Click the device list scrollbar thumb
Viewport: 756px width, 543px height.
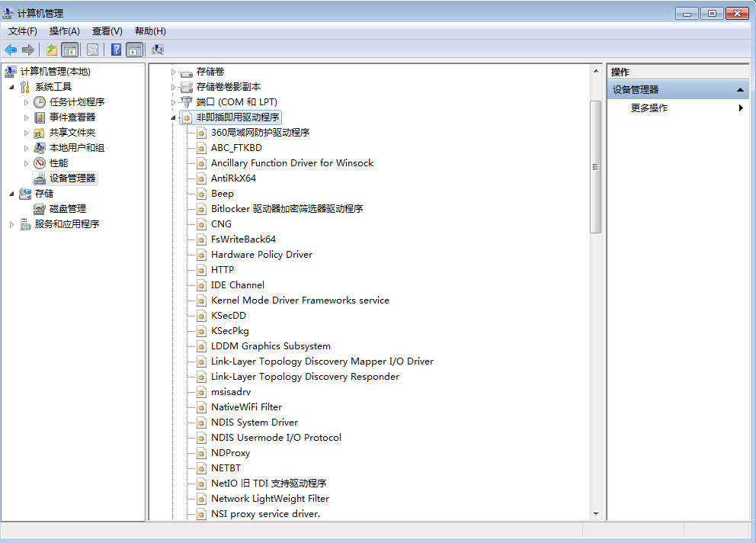click(595, 167)
